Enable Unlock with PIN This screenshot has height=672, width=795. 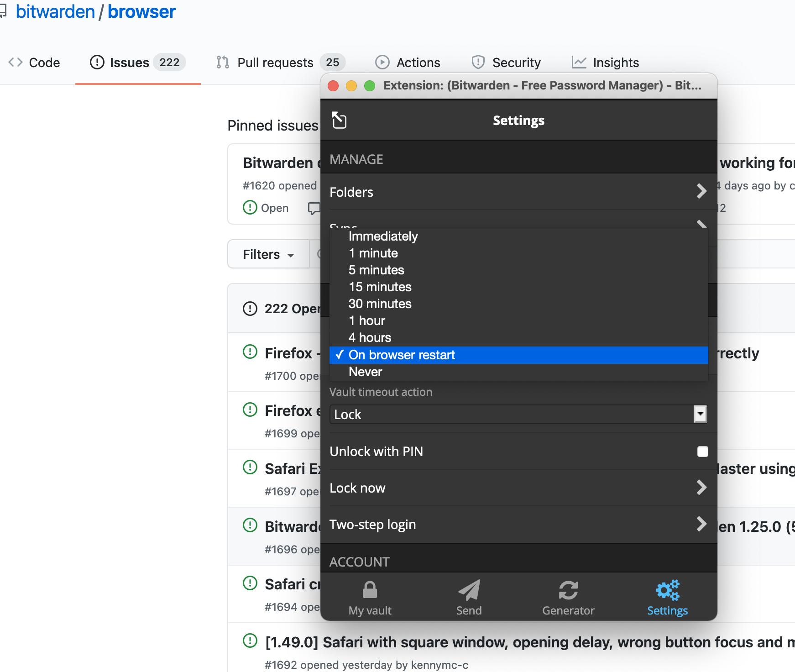click(702, 451)
